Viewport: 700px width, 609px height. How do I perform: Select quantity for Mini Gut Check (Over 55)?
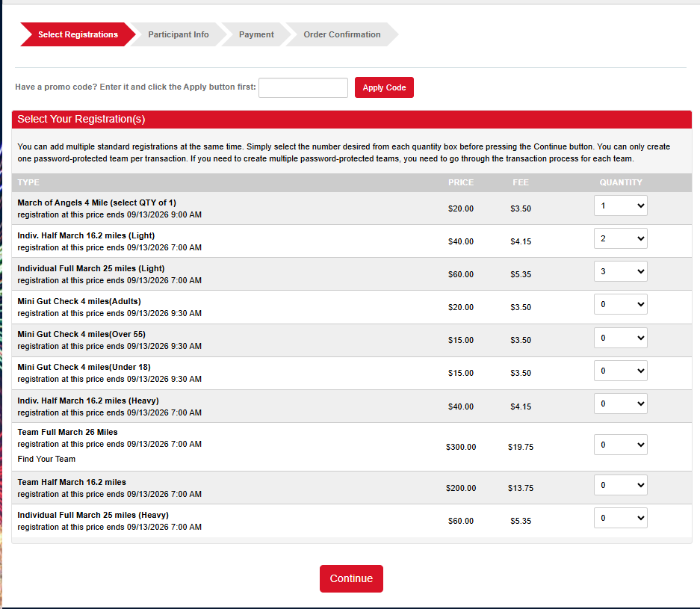pyautogui.click(x=620, y=337)
